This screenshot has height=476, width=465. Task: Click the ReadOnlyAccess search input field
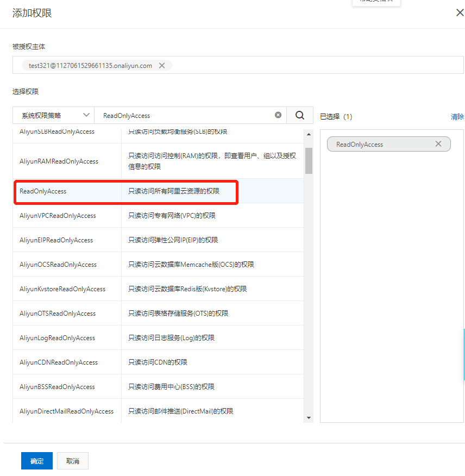185,115
